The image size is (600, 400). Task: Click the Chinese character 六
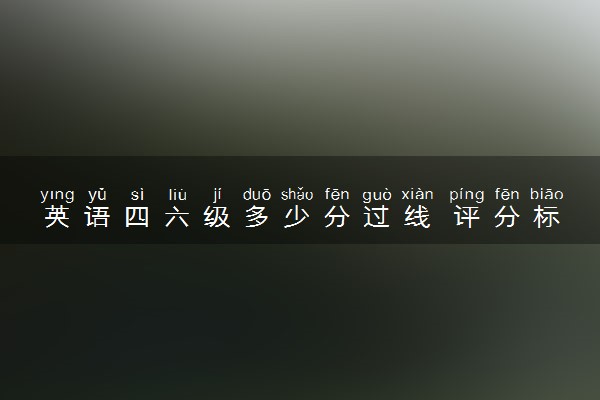pyautogui.click(x=177, y=217)
